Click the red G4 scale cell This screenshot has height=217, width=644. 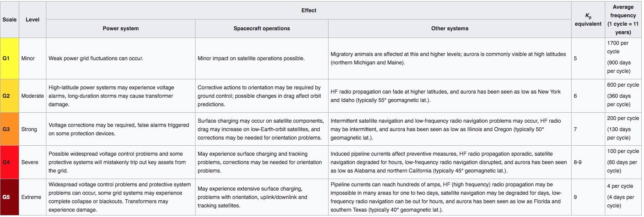[x=9, y=162]
